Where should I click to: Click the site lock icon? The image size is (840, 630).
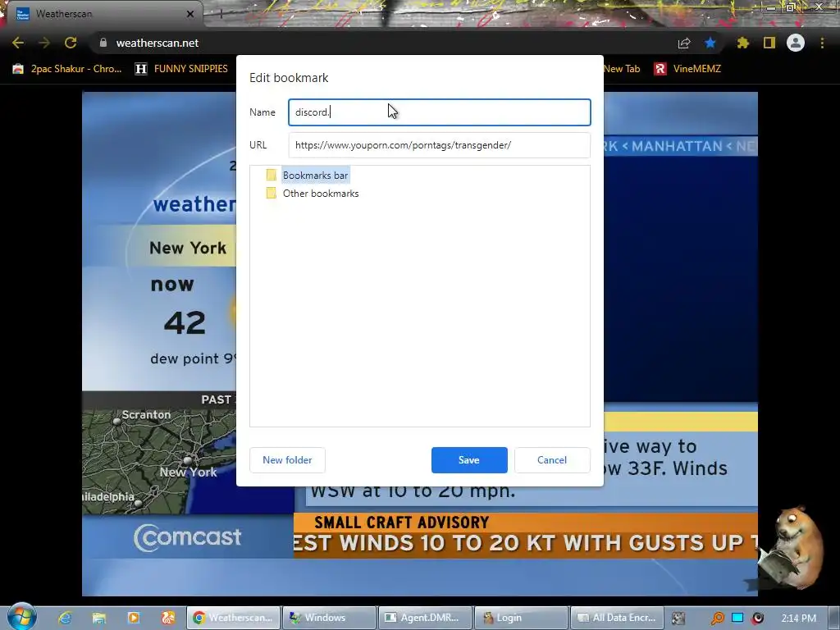[103, 43]
